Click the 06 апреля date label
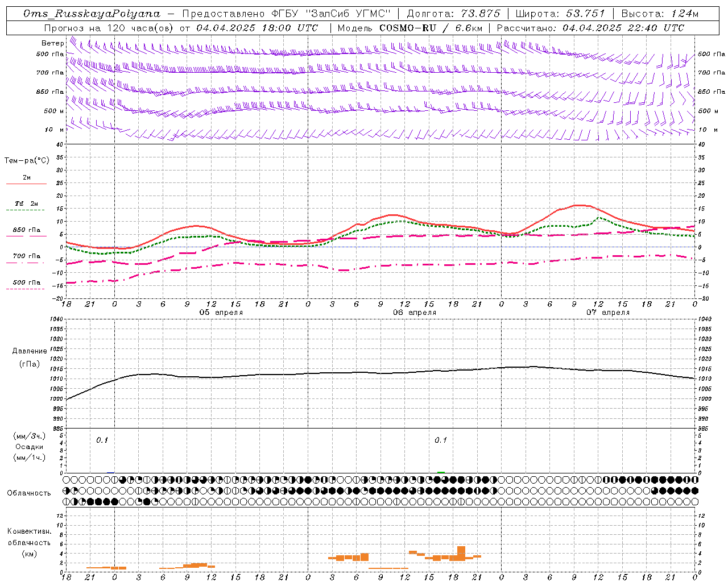The height and width of the screenshot is (582, 728). tap(415, 313)
